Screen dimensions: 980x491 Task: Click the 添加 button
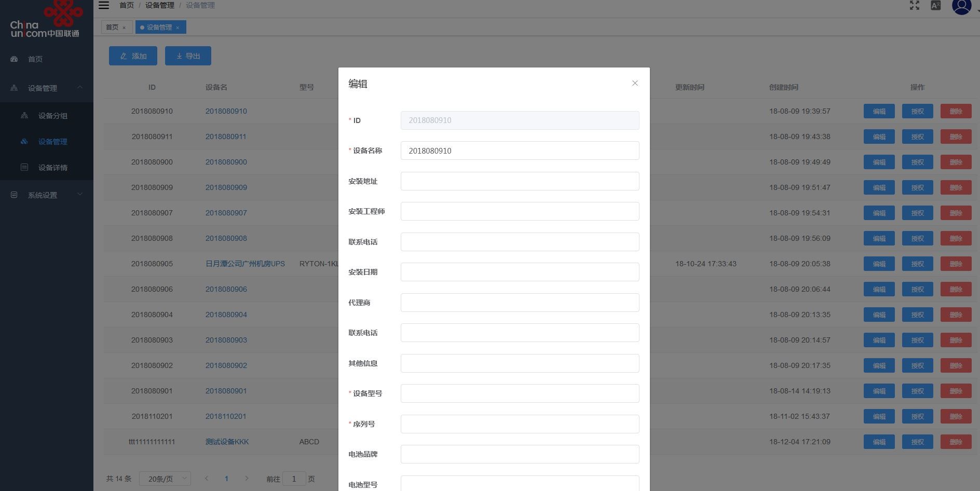[x=133, y=56]
